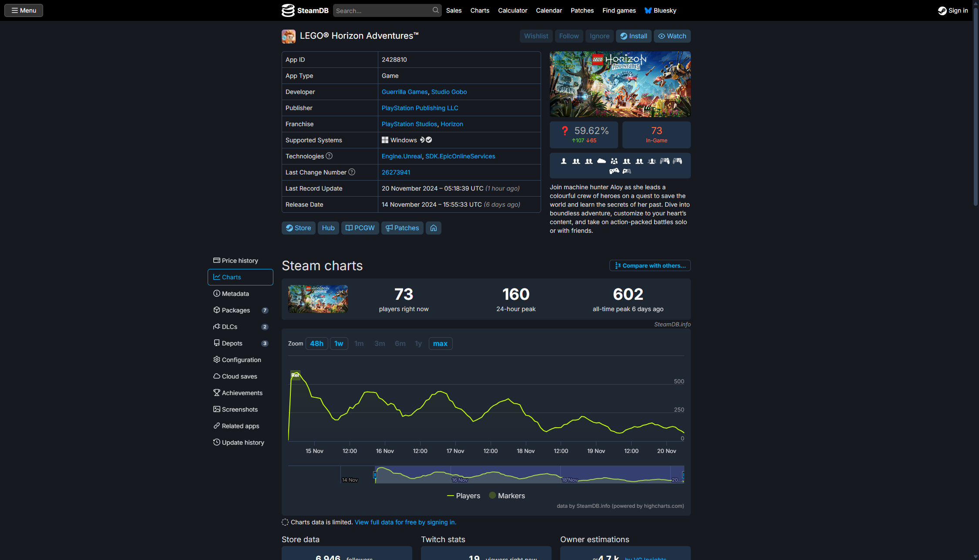Viewport: 979px width, 560px height.
Task: Switch to the Achievements sidebar tab
Action: (242, 393)
